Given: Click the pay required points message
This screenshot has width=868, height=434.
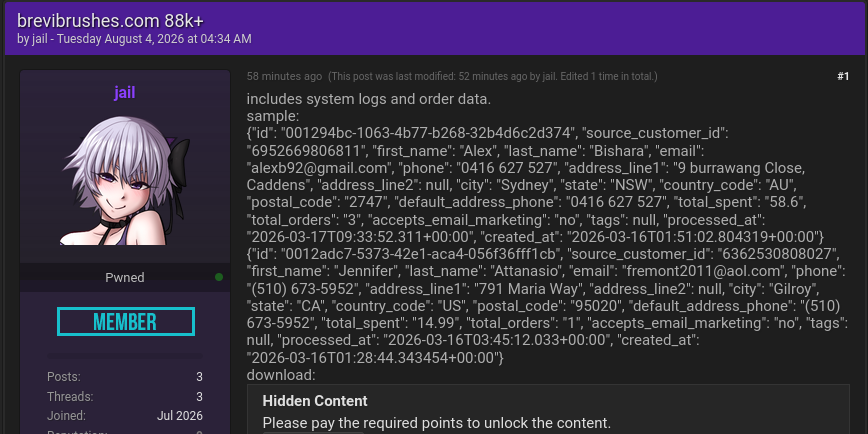Looking at the screenshot, I should pos(436,423).
